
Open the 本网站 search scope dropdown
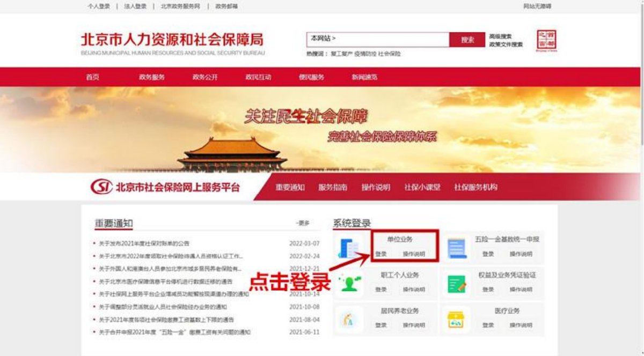pyautogui.click(x=323, y=39)
